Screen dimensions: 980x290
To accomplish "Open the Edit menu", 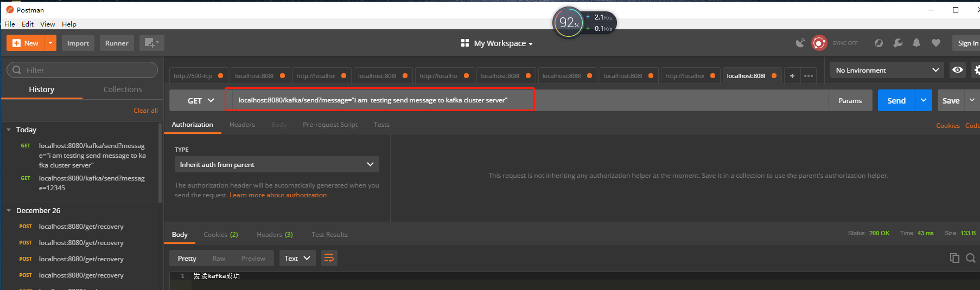I will 28,24.
